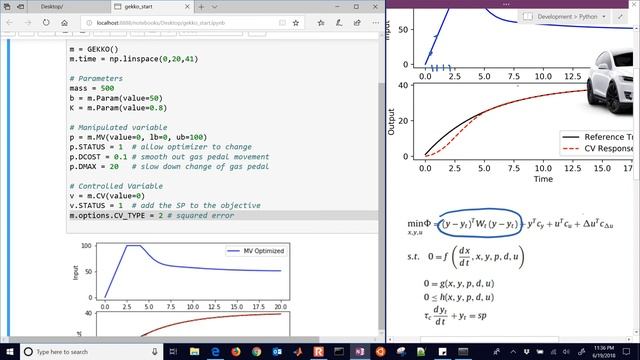Viewport: 640px width, 360px height.
Task: Click the Type here to search box
Action: coord(91,351)
